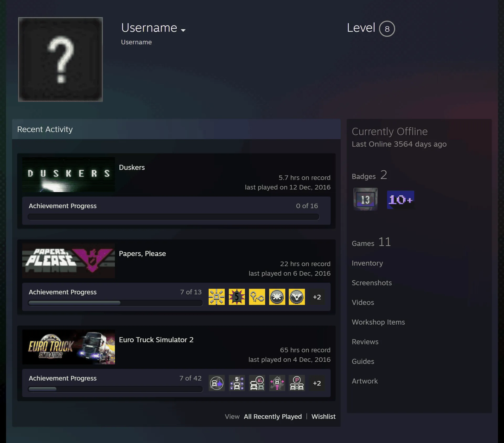The width and height of the screenshot is (504, 443).
Task: Click the Duskers game title link
Action: click(x=132, y=167)
